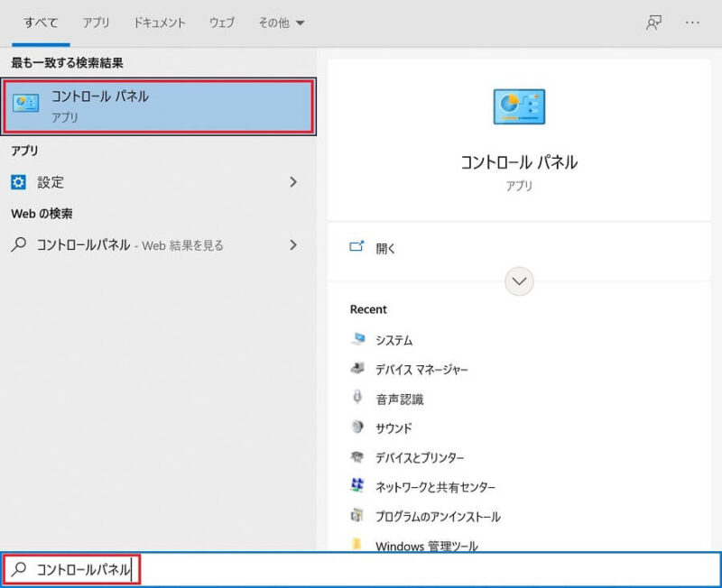The width and height of the screenshot is (722, 588).
Task: Click the gear icon next to 設定
Action: pyautogui.click(x=18, y=182)
